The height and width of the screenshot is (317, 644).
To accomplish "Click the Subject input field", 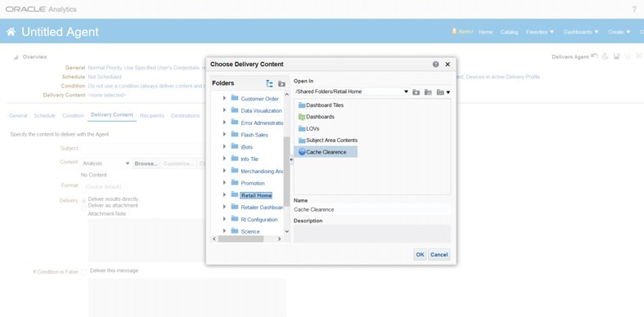I will coord(144,149).
